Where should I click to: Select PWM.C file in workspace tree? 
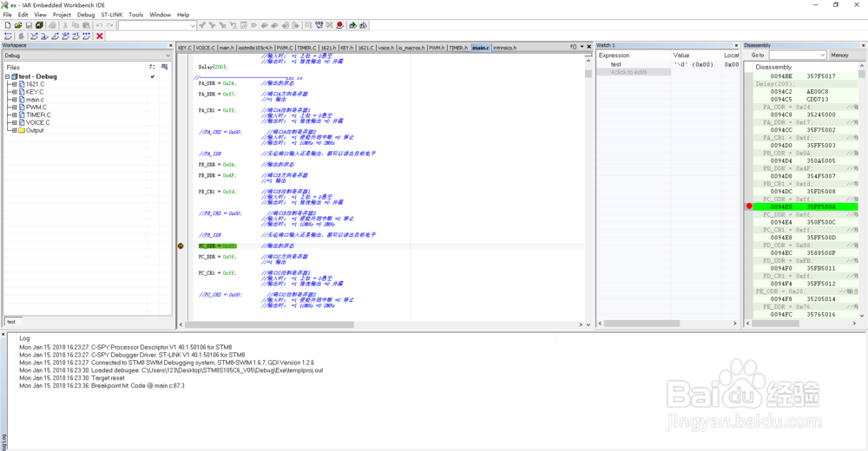pyautogui.click(x=36, y=108)
